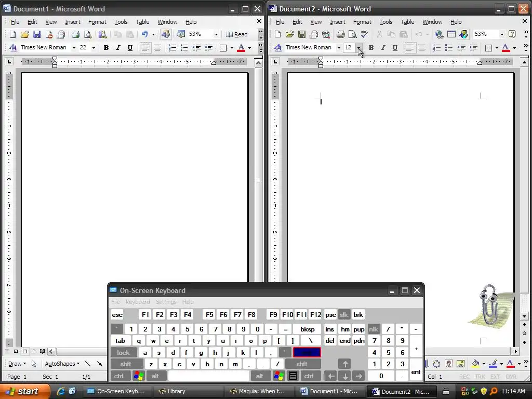Screen dimensions: 532x399
Task: Open the 53% zoom dropdown in Document1
Action: (x=216, y=34)
